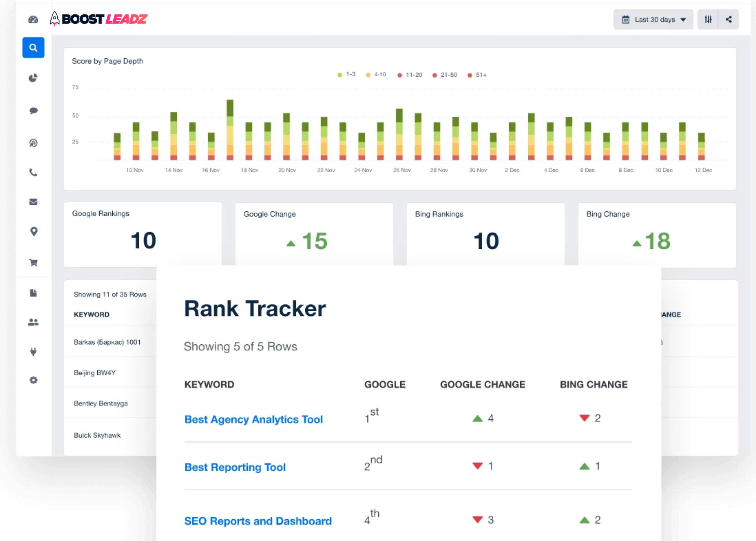Open the Last 30 days date dropdown
The width and height of the screenshot is (756, 541).
point(653,20)
